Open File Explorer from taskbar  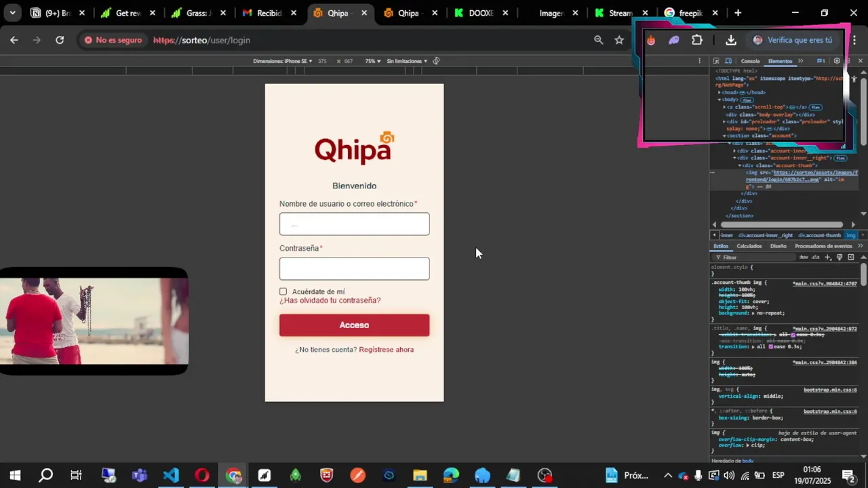[x=420, y=475]
